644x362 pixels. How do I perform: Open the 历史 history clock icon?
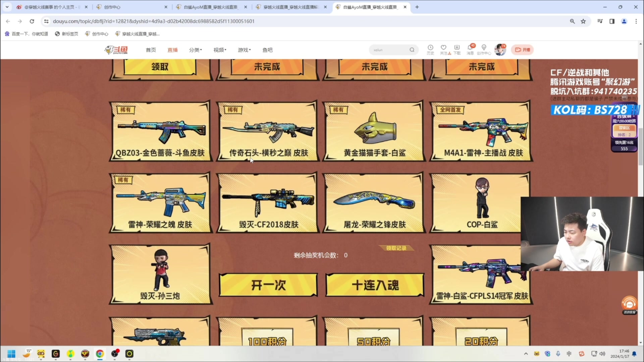coord(430,48)
